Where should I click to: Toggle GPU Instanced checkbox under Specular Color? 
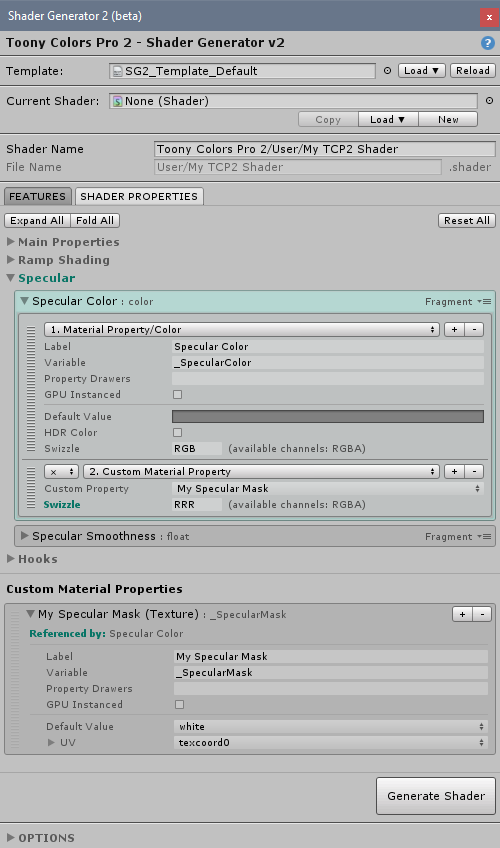pos(177,395)
